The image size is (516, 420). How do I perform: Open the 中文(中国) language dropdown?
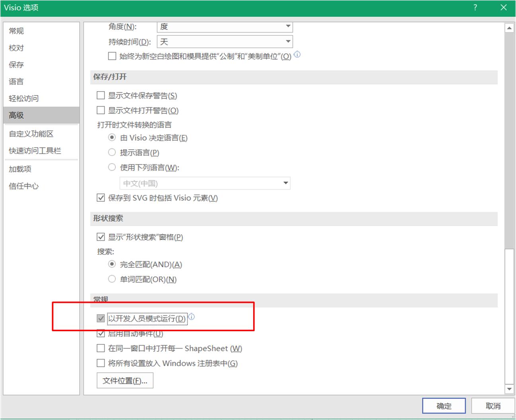205,183
